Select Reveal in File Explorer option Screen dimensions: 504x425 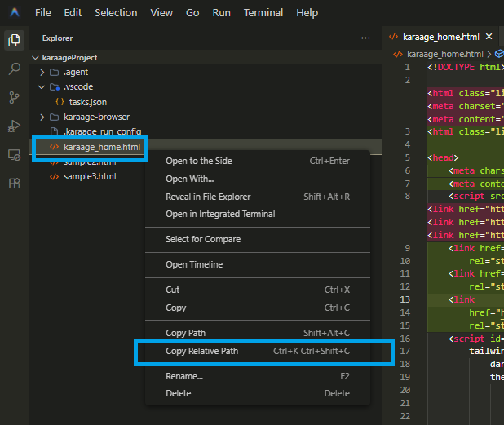[208, 197]
